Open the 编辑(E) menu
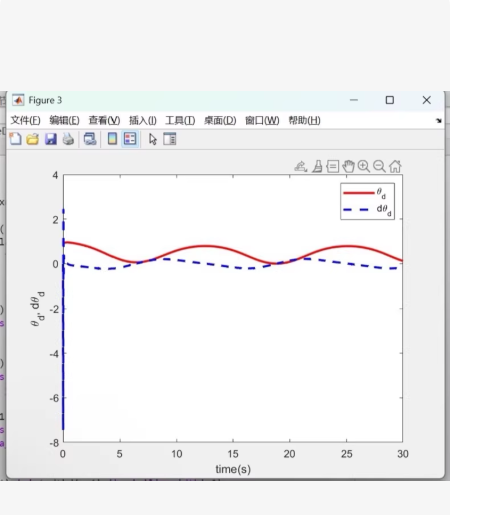Image resolution: width=485 pixels, height=515 pixels. point(64,120)
